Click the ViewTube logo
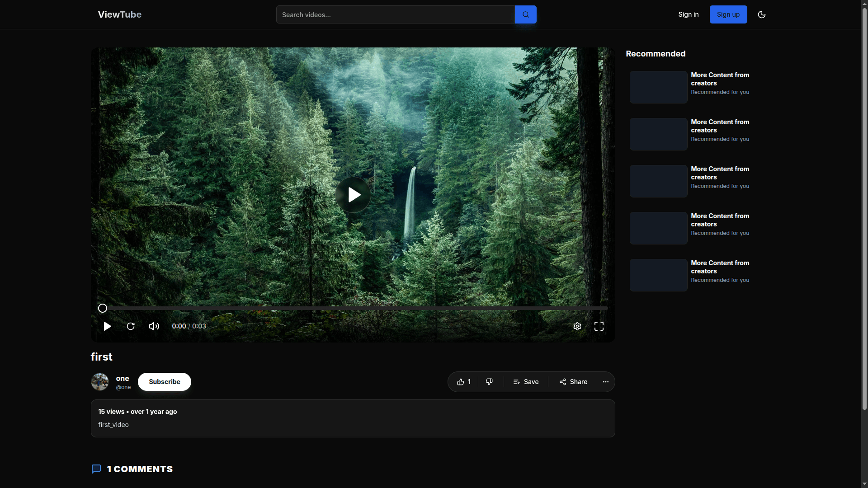 [x=119, y=14]
